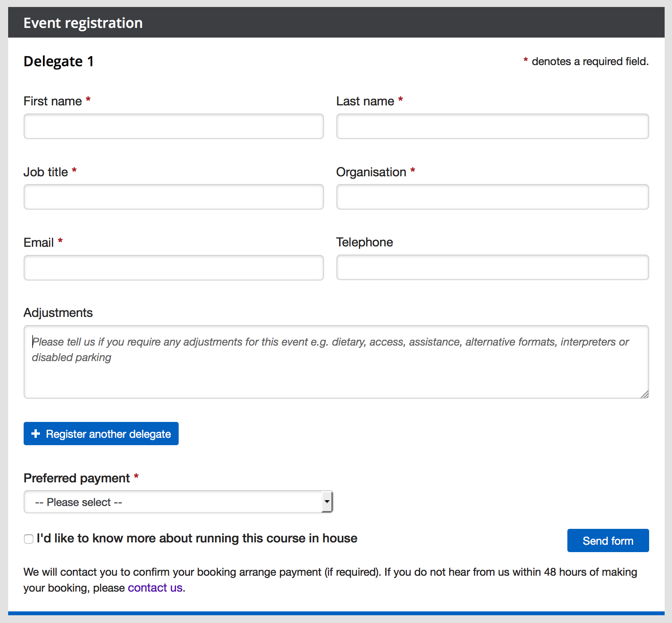Click the Adjustments textarea resize handle
The width and height of the screenshot is (672, 623).
click(x=644, y=394)
